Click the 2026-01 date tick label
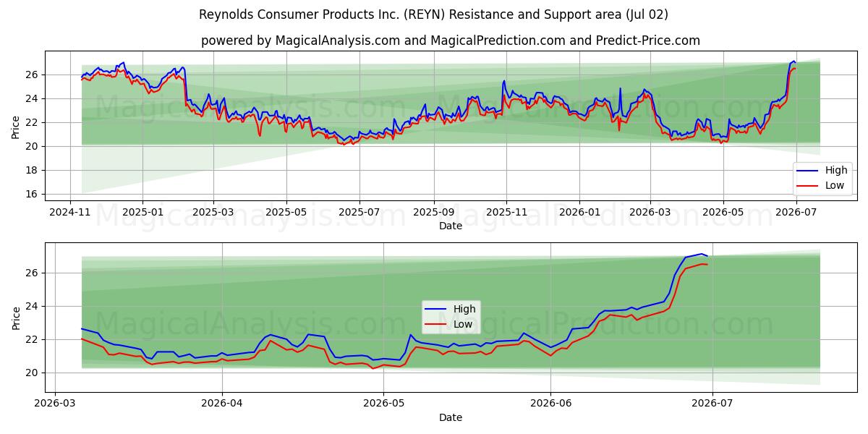The height and width of the screenshot is (434, 868). tap(579, 213)
